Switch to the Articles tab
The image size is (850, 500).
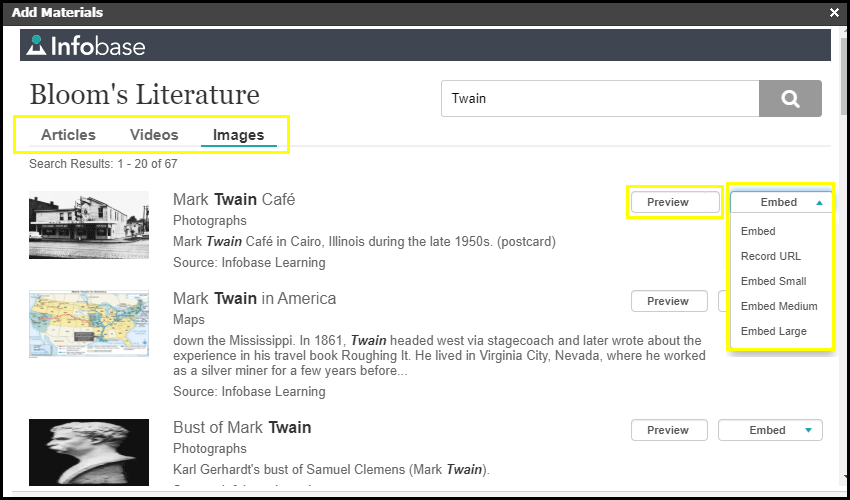click(68, 134)
